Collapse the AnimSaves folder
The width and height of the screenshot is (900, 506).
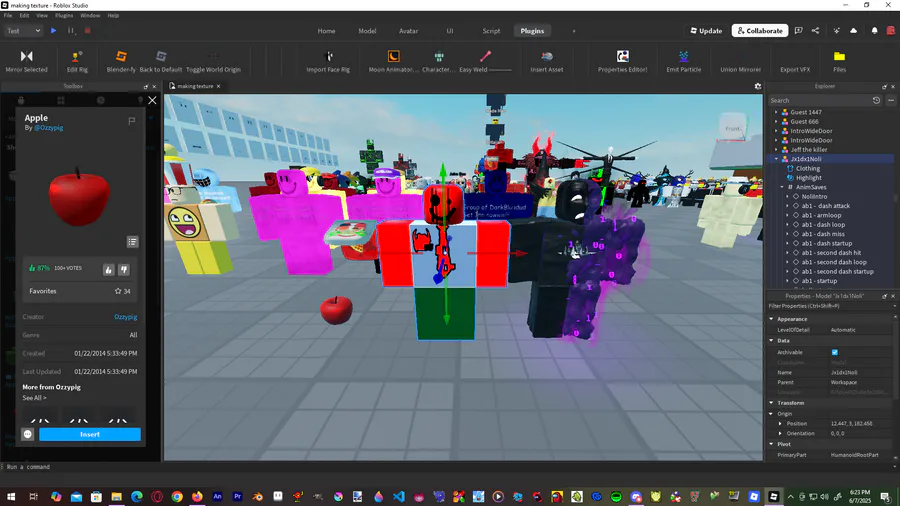coord(782,187)
